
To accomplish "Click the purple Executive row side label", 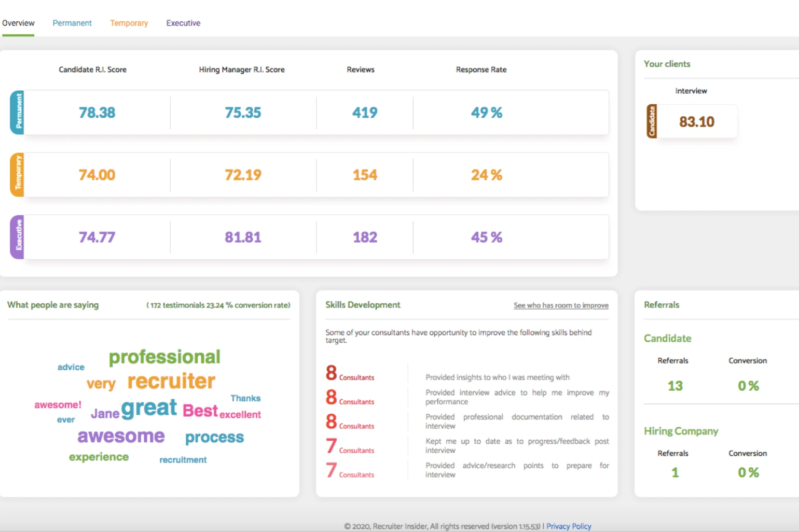I will 18,237.
